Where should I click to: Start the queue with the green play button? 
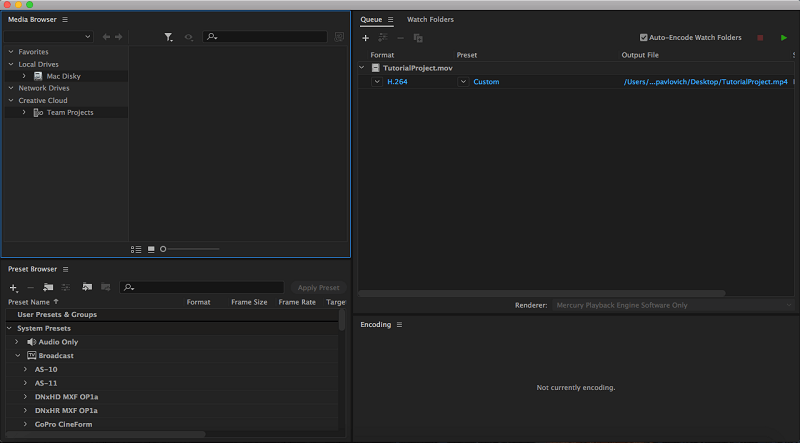tap(784, 38)
